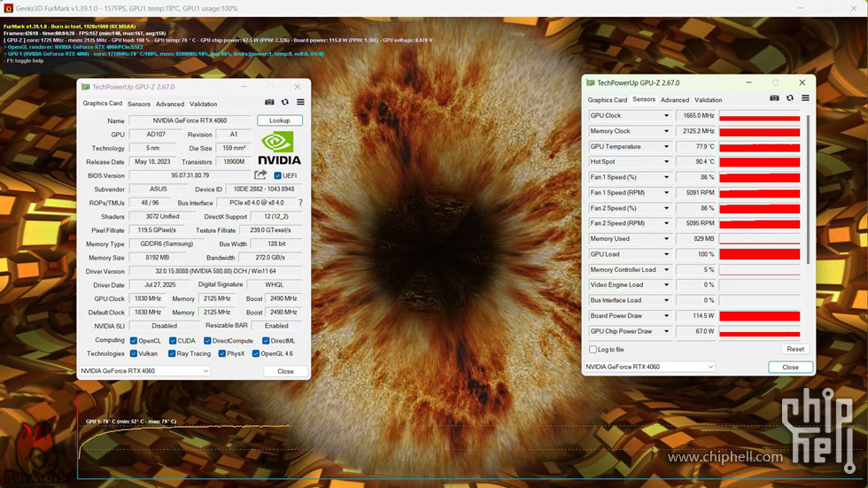The width and height of the screenshot is (868, 488).
Task: Toggle the CUDA checkbox
Action: (173, 341)
